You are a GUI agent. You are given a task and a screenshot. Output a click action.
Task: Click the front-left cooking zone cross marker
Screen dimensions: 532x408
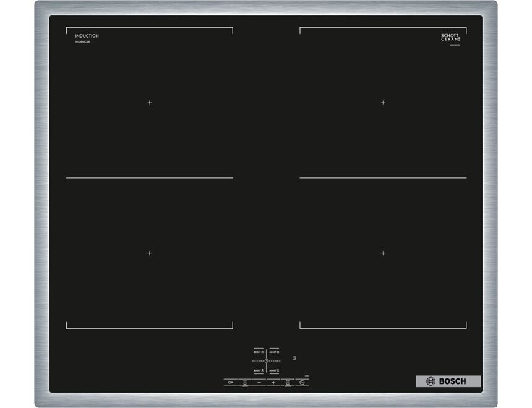click(x=149, y=253)
